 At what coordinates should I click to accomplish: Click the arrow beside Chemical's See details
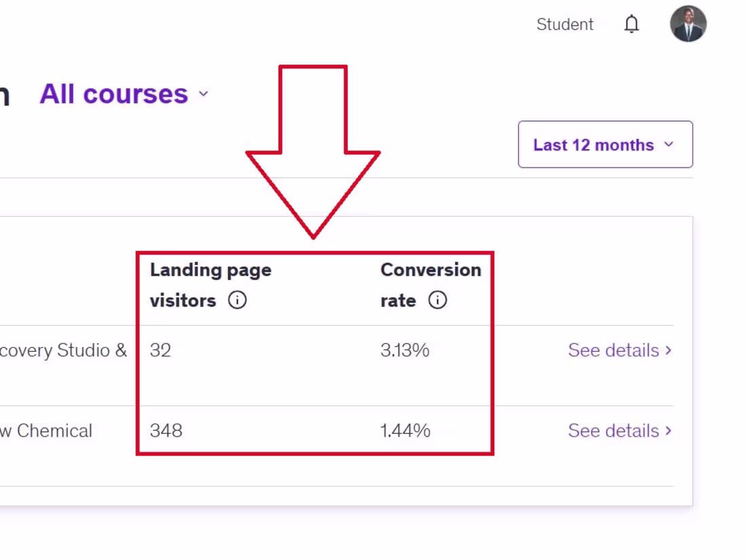point(669,431)
